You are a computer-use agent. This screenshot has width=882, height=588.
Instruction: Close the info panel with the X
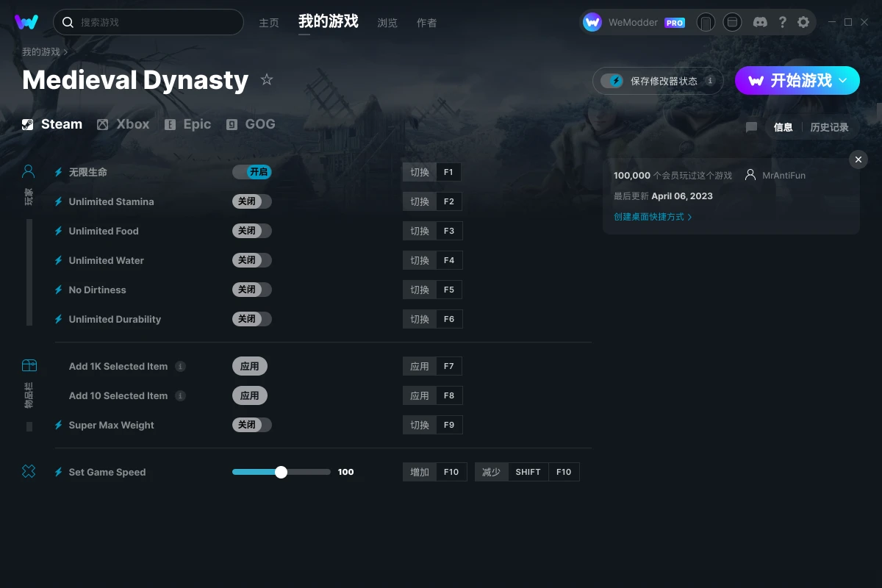click(x=858, y=159)
